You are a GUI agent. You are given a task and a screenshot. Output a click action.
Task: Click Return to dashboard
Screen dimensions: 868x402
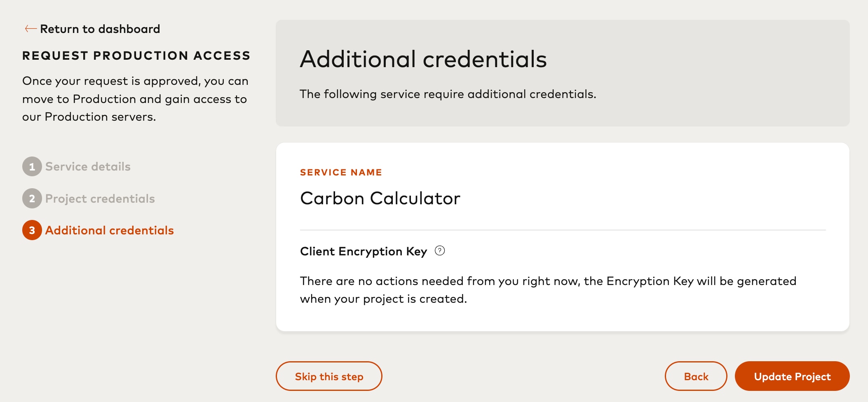click(100, 28)
